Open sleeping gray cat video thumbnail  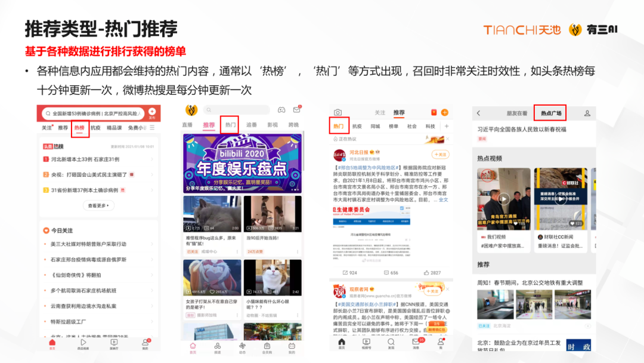point(212,214)
